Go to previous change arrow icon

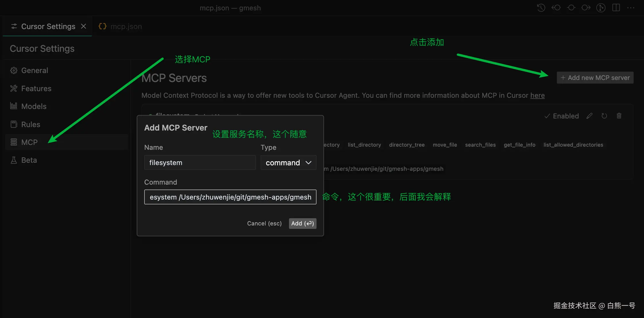556,8
